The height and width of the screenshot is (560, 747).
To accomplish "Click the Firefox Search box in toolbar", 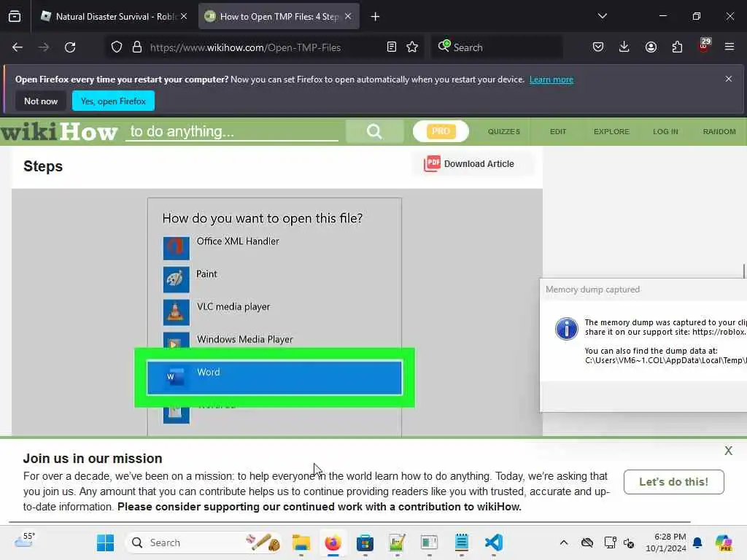I will click(496, 47).
